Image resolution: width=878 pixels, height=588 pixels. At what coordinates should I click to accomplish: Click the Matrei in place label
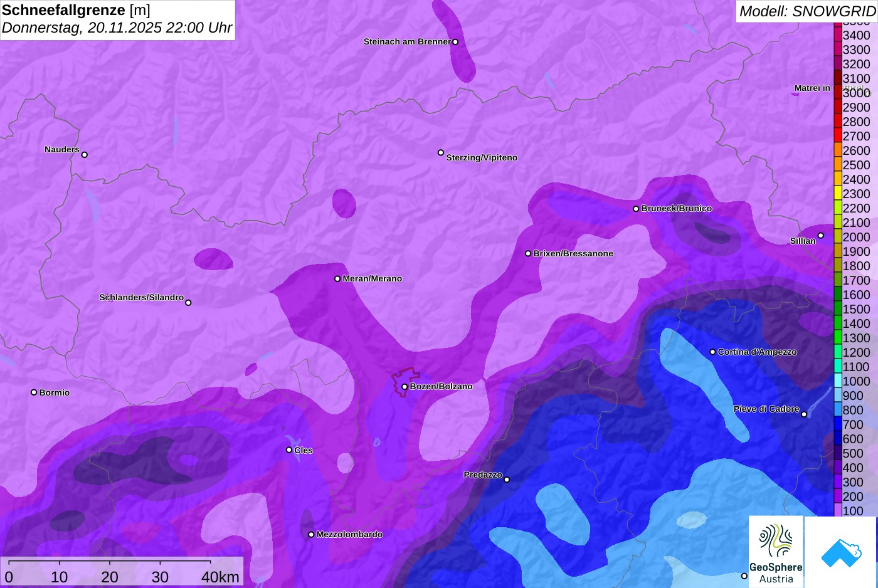[x=812, y=88]
